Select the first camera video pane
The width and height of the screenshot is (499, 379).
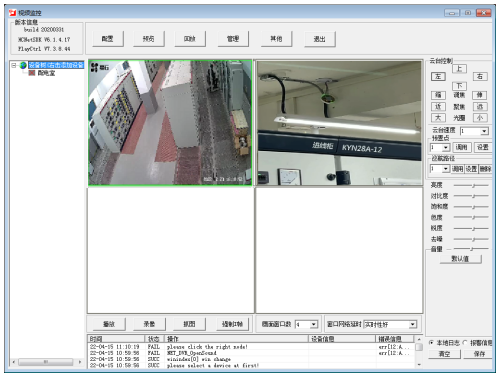click(170, 123)
